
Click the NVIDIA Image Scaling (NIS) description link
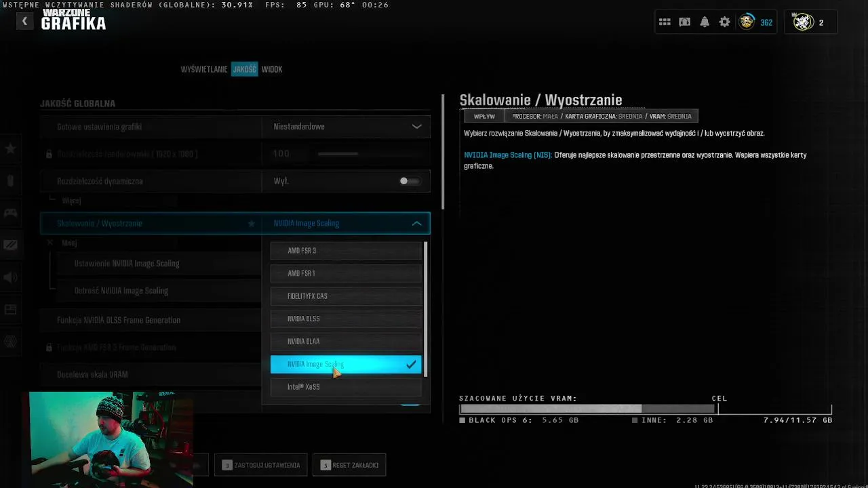pos(508,155)
